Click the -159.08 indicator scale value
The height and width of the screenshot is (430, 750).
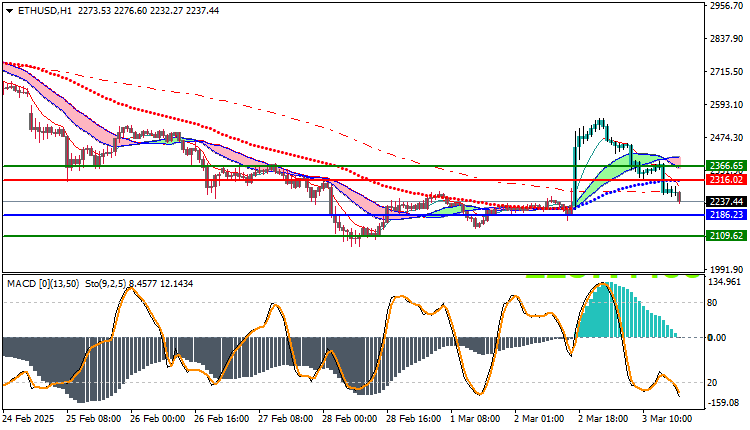(x=725, y=402)
